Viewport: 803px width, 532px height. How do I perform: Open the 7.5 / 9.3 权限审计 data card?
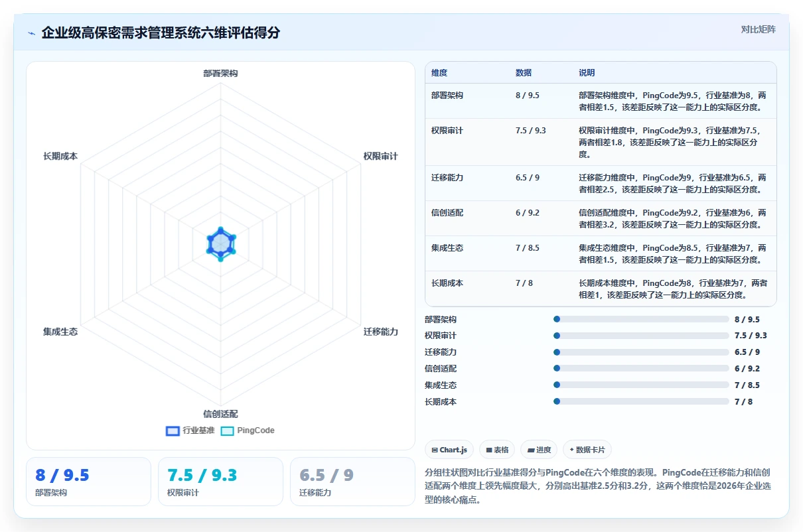tap(220, 482)
